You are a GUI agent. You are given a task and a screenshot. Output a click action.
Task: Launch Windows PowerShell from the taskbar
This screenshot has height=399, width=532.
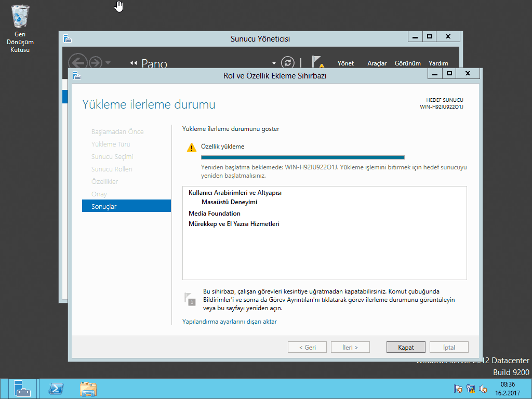pyautogui.click(x=56, y=389)
